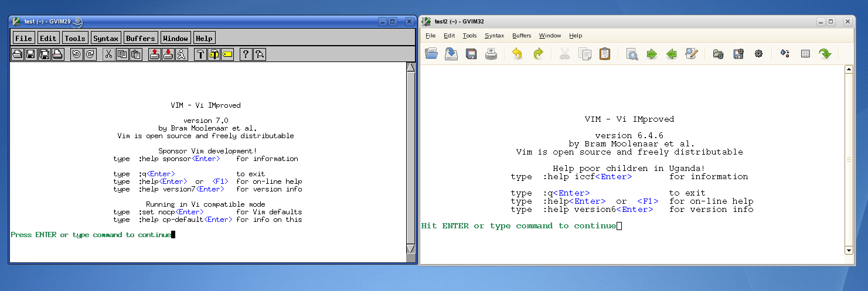Open help via GVIM29 question mark icon
The width and height of the screenshot is (868, 291).
246,54
